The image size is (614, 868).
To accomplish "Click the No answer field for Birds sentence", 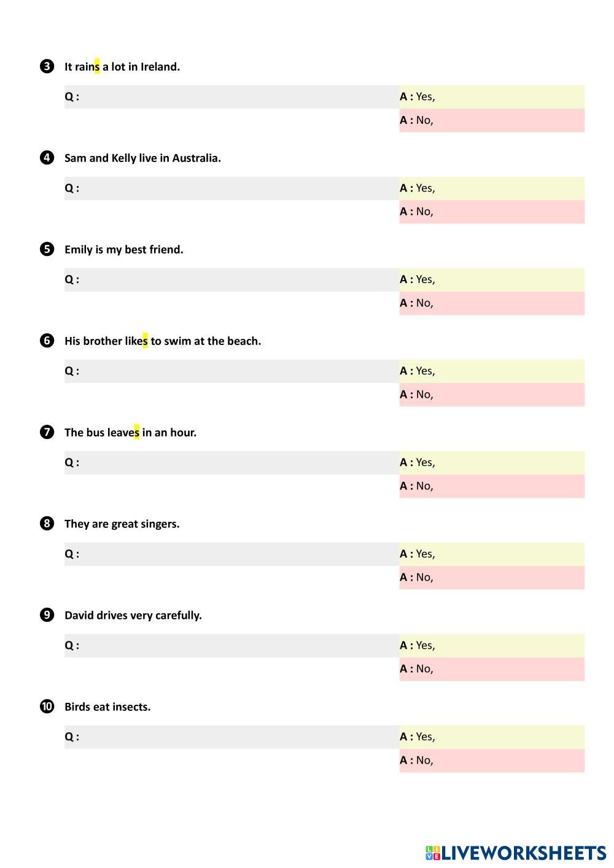I will (x=508, y=761).
